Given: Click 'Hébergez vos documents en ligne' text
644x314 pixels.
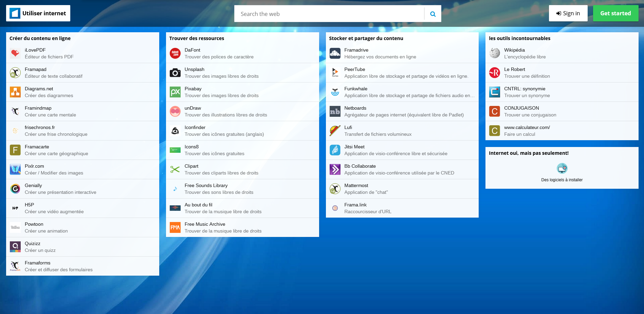Looking at the screenshot, I should [x=380, y=57].
